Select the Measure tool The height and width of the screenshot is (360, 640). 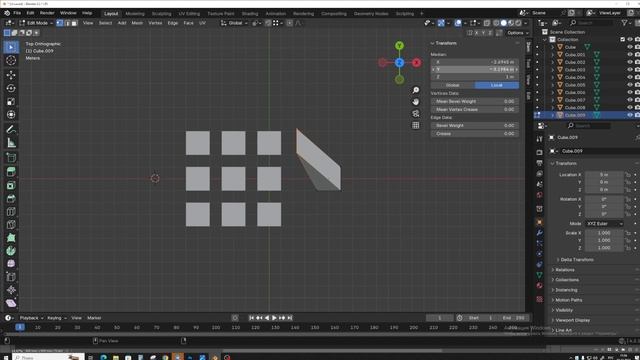[11, 143]
